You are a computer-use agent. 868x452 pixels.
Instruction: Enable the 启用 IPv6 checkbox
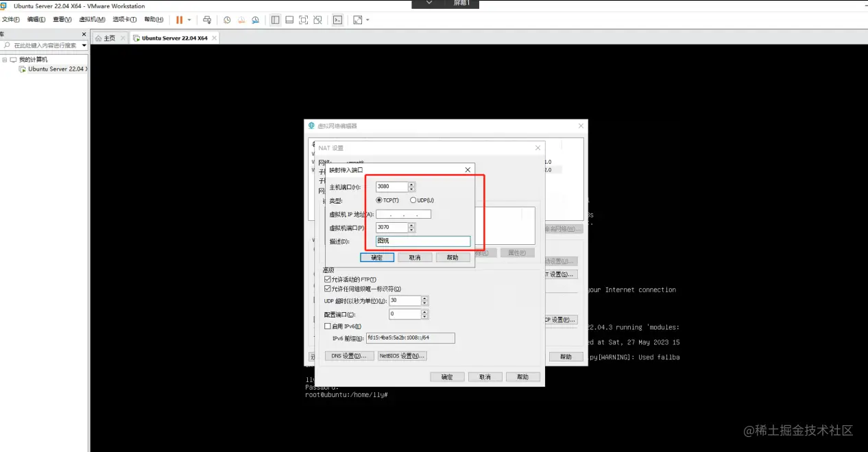pyautogui.click(x=328, y=326)
